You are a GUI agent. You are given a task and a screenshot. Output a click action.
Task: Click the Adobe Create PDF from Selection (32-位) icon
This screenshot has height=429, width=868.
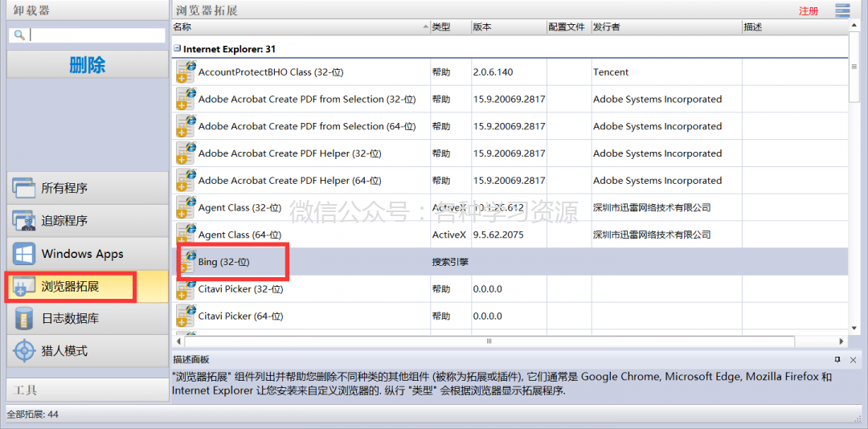click(x=186, y=100)
